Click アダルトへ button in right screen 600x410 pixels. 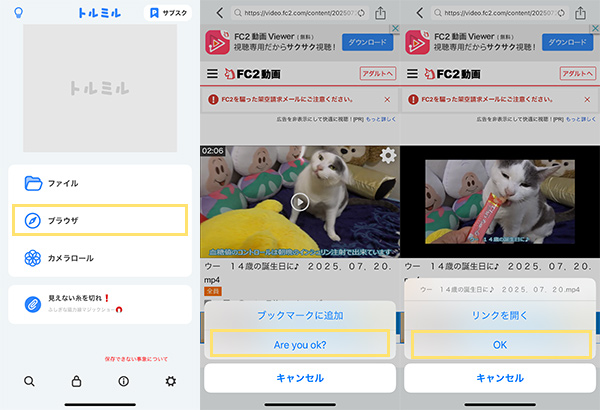click(578, 74)
